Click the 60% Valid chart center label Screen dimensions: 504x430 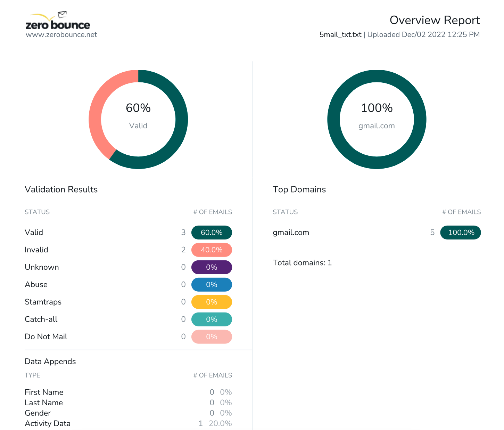tap(138, 108)
